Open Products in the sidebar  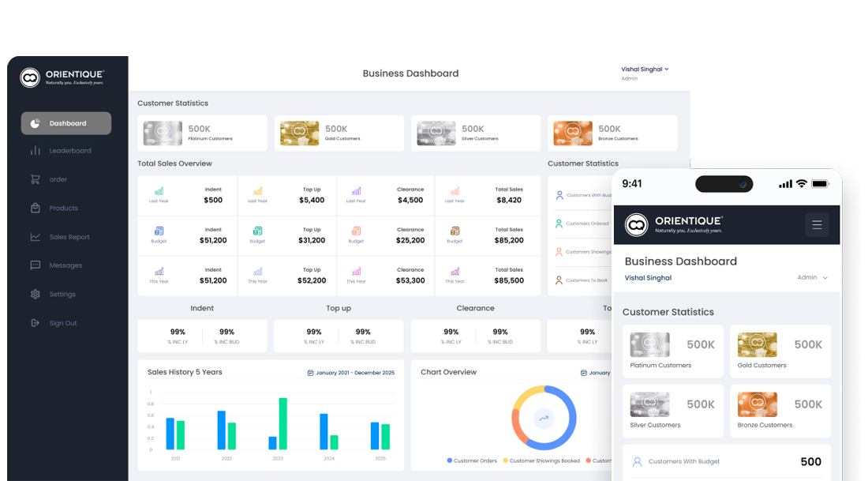pos(65,209)
